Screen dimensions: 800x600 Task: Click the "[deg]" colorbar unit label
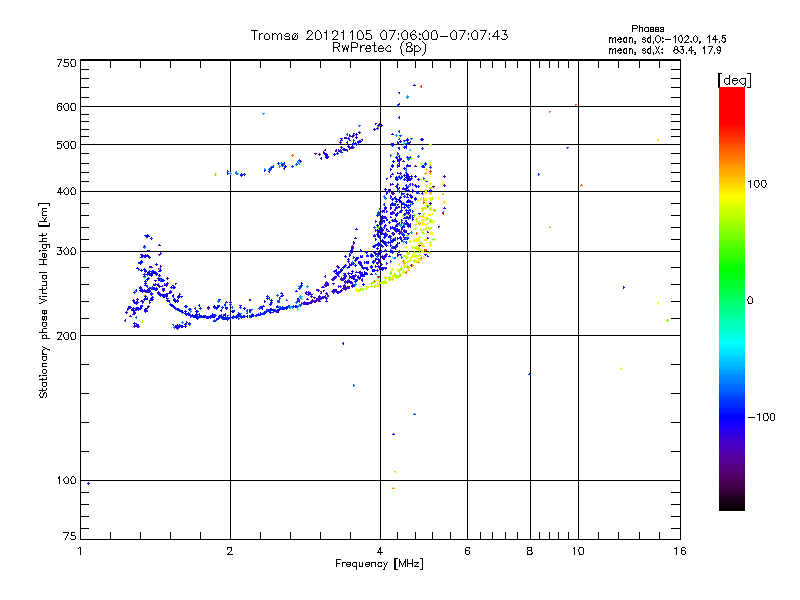pos(734,80)
